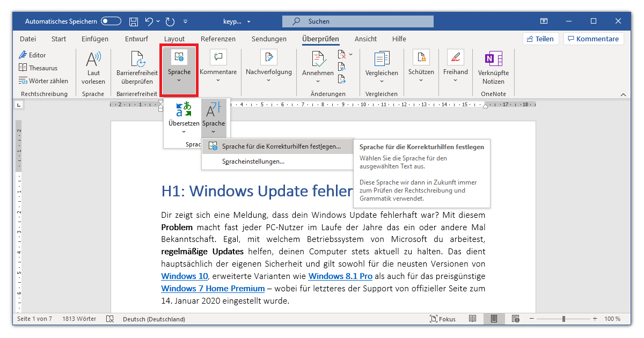The image size is (644, 338).
Task: Open the Editor spelling checker
Action: 33,55
